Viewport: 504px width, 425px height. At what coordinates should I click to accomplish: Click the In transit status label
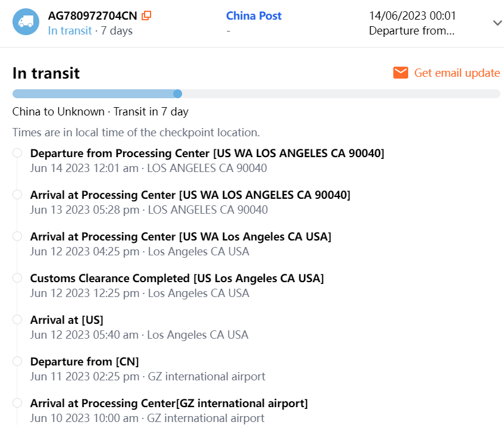coord(70,30)
